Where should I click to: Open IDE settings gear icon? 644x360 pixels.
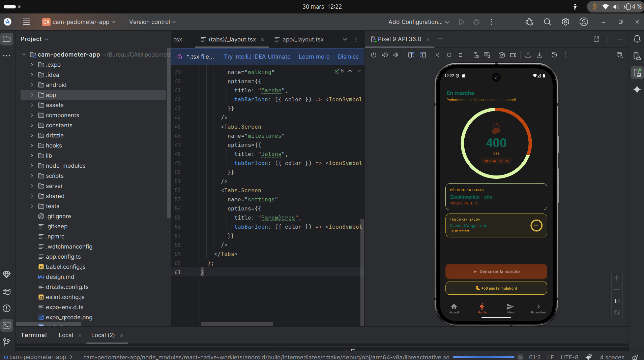(565, 22)
